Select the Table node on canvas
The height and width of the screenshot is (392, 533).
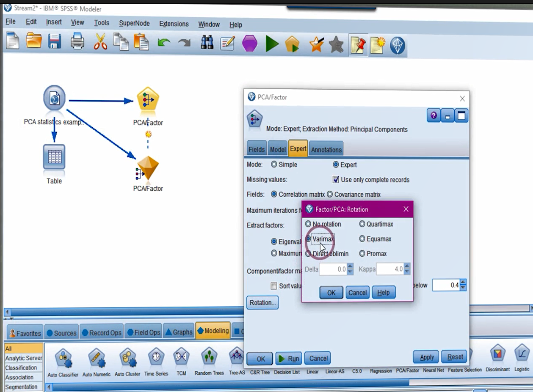[x=54, y=157]
